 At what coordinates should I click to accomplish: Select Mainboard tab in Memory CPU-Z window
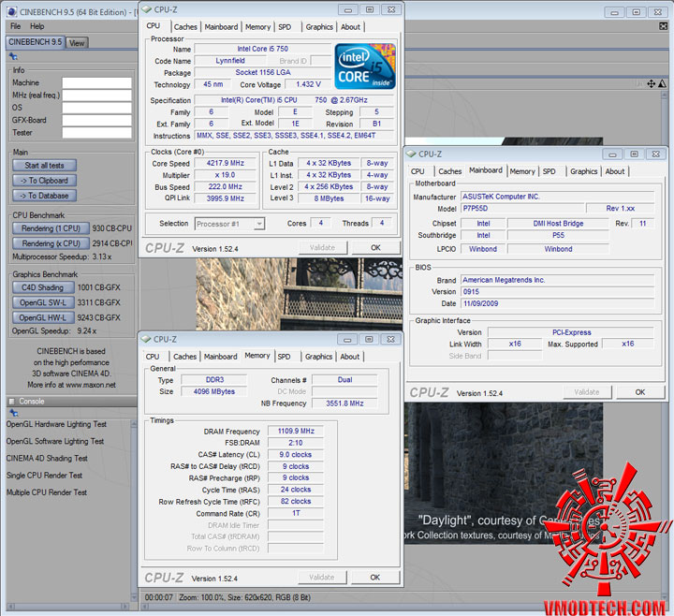click(x=221, y=357)
